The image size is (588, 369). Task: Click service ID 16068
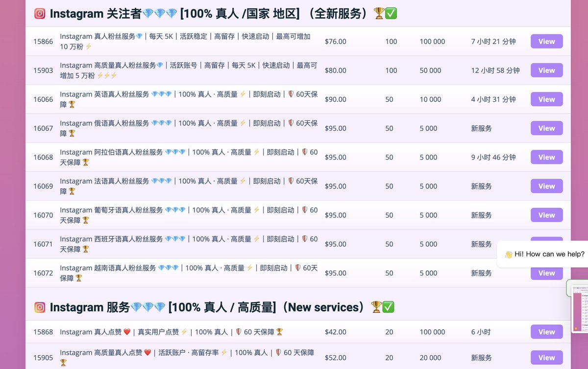click(43, 157)
